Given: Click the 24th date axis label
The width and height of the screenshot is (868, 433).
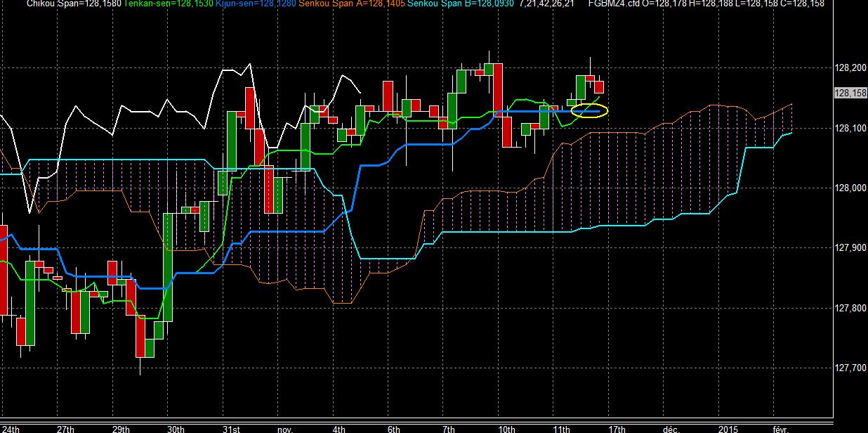Looking at the screenshot, I should coord(11,429).
